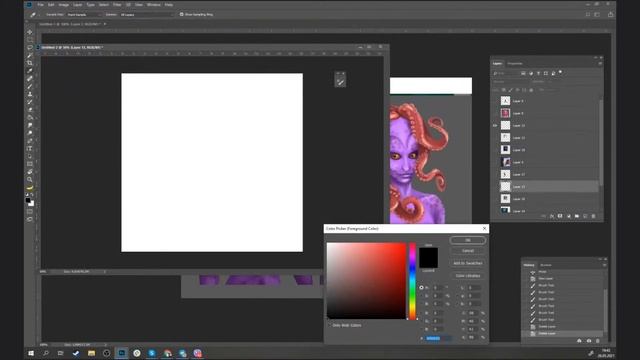Switch to the Properties tab

(x=515, y=64)
